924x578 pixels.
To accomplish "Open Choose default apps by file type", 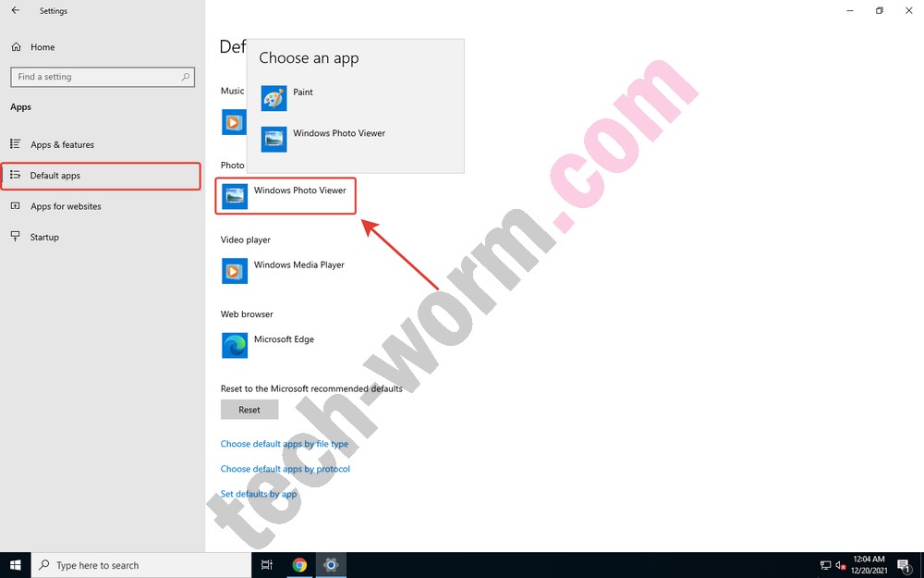I will 285,444.
